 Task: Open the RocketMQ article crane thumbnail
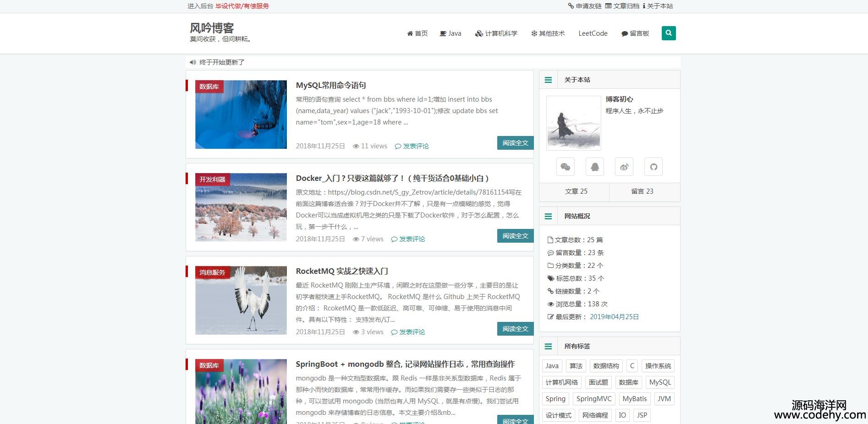pos(241,300)
